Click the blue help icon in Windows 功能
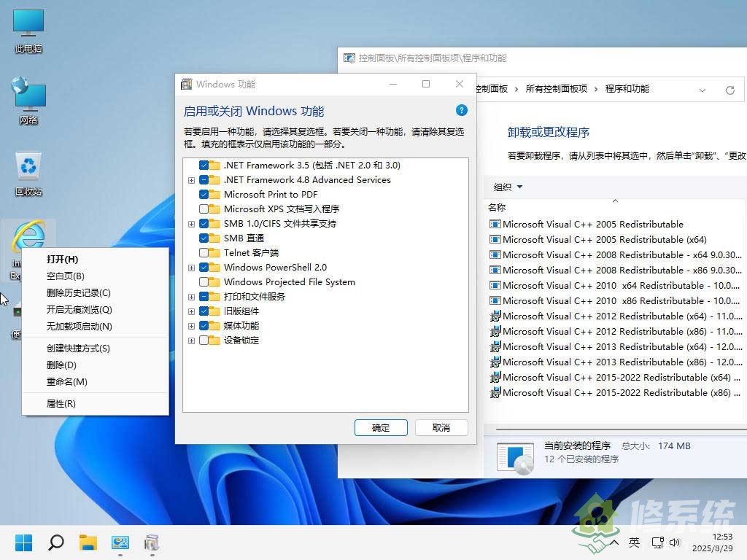 (461, 111)
